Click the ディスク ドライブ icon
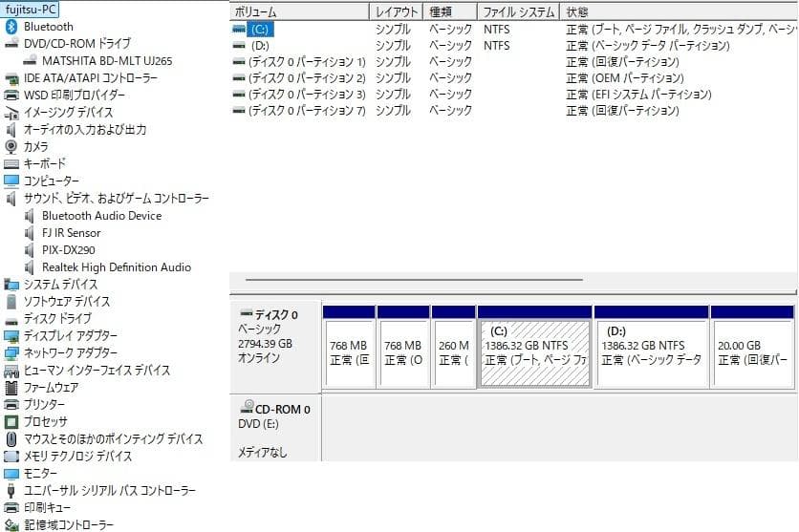The image size is (799, 532). point(11,320)
